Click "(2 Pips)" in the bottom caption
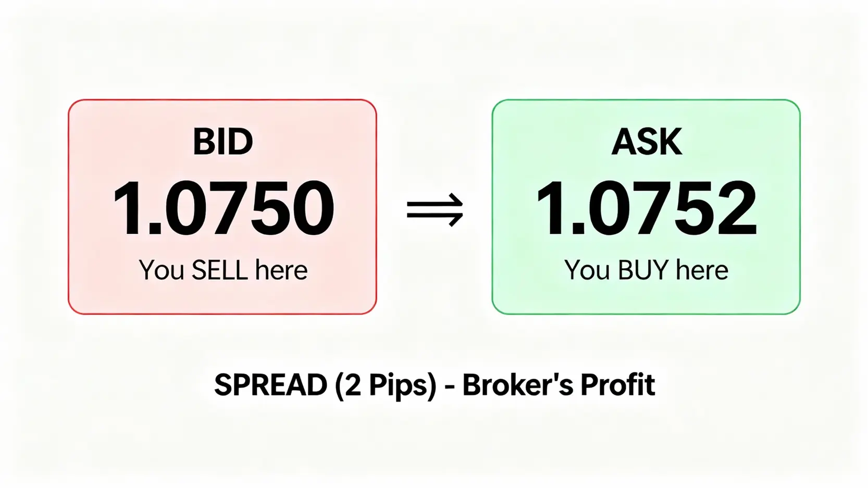Viewport: 868px width, 488px height. (386, 386)
